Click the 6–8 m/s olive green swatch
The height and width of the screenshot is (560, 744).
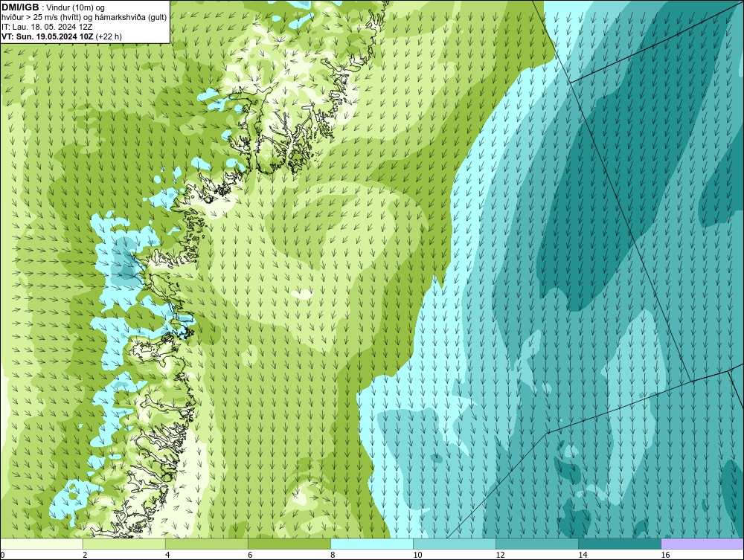click(x=289, y=544)
